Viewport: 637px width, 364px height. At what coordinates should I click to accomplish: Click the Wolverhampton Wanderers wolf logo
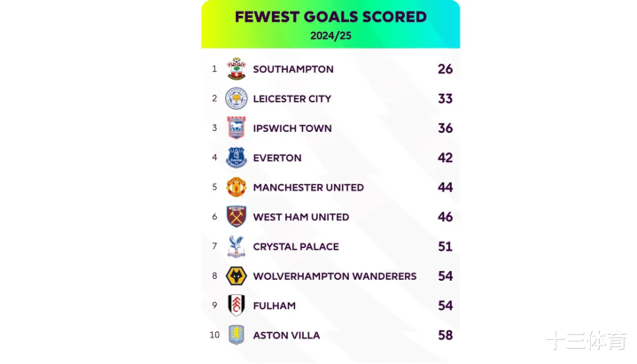(x=236, y=275)
